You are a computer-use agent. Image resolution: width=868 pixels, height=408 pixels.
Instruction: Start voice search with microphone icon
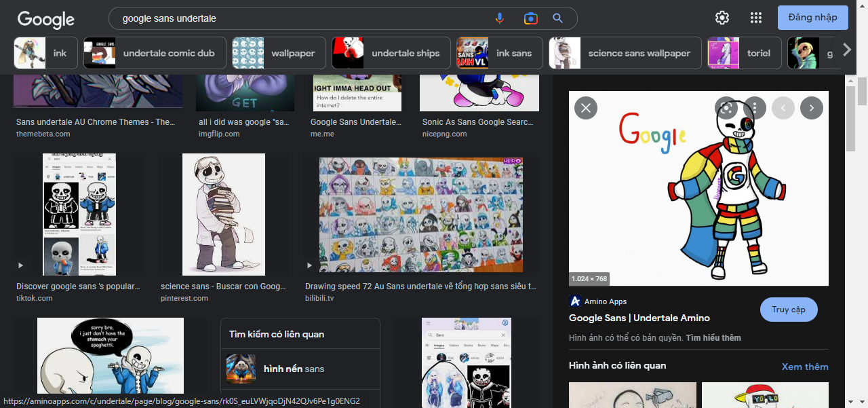[500, 18]
